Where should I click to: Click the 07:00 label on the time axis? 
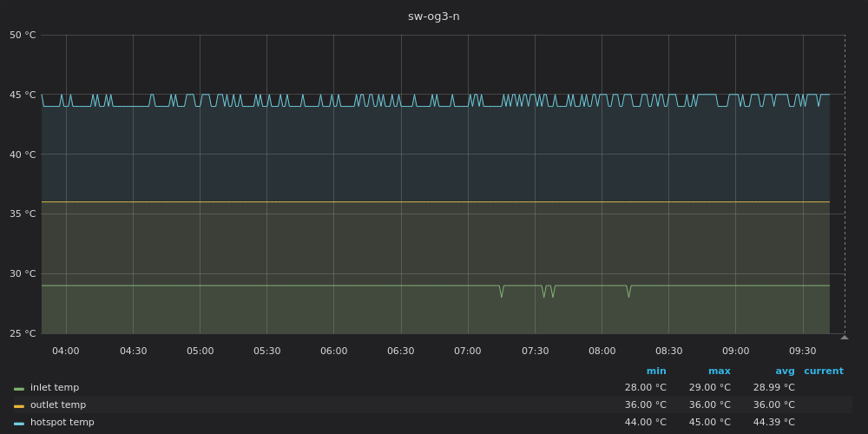pos(468,352)
